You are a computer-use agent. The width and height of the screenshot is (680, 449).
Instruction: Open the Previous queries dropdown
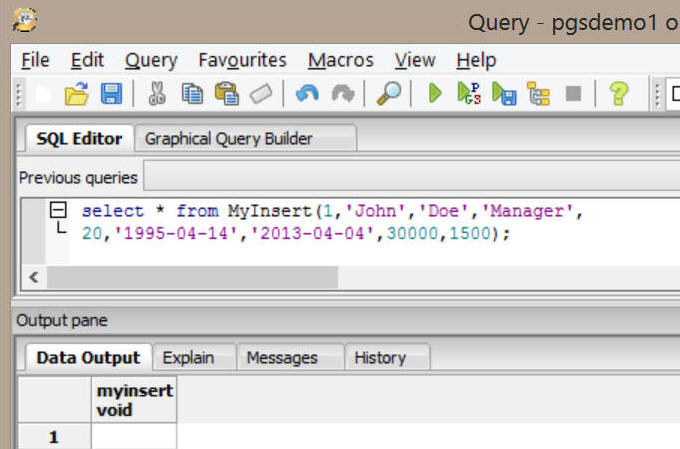[400, 178]
